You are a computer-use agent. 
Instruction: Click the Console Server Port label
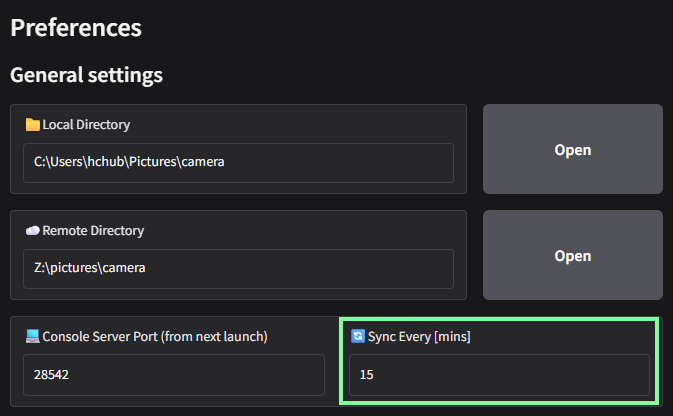[155, 337]
